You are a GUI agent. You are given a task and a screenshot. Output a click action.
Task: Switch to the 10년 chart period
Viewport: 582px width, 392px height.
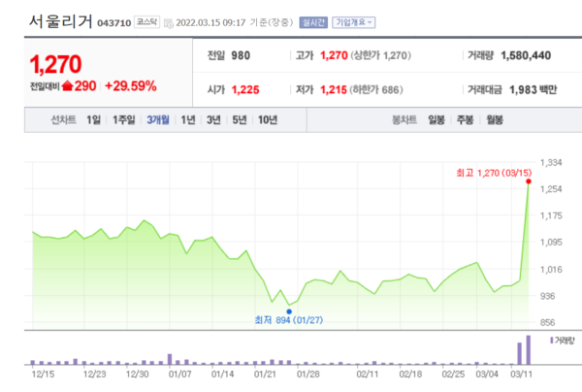click(268, 120)
